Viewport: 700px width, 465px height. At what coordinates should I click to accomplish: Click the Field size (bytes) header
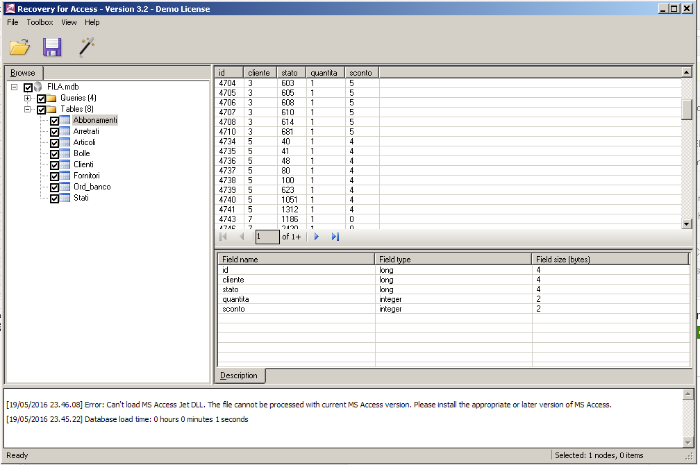tap(610, 259)
